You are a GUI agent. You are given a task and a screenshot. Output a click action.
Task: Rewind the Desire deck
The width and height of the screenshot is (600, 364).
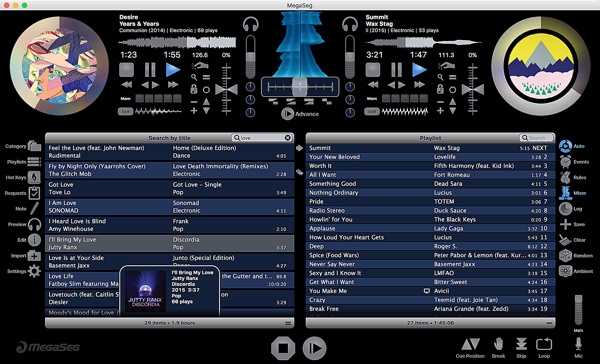click(127, 85)
